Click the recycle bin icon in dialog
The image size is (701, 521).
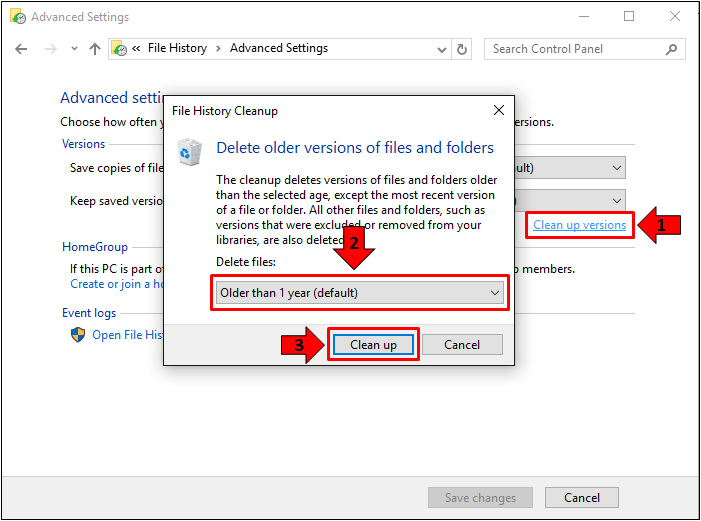pyautogui.click(x=189, y=152)
